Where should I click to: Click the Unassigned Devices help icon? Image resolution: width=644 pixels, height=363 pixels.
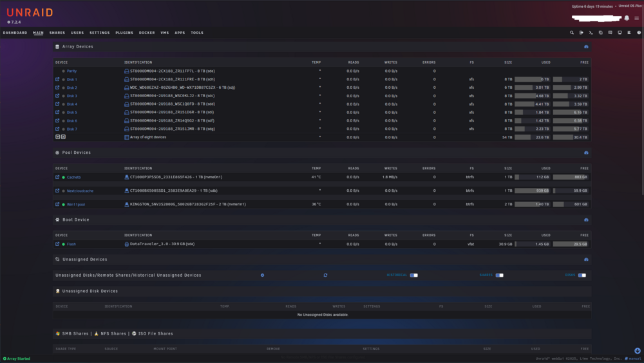(x=586, y=259)
